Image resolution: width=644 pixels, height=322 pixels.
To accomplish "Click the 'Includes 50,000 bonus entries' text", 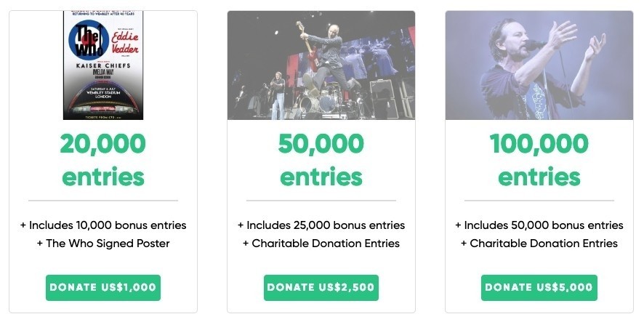I will point(539,225).
